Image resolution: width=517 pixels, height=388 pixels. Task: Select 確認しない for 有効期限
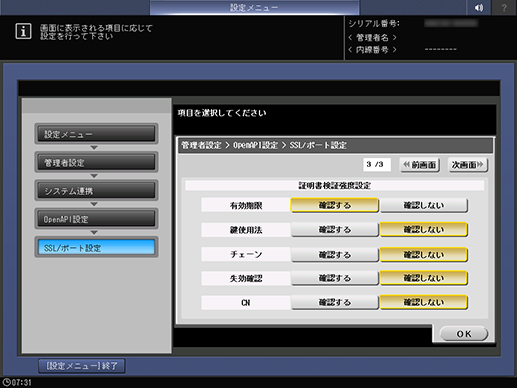click(424, 205)
